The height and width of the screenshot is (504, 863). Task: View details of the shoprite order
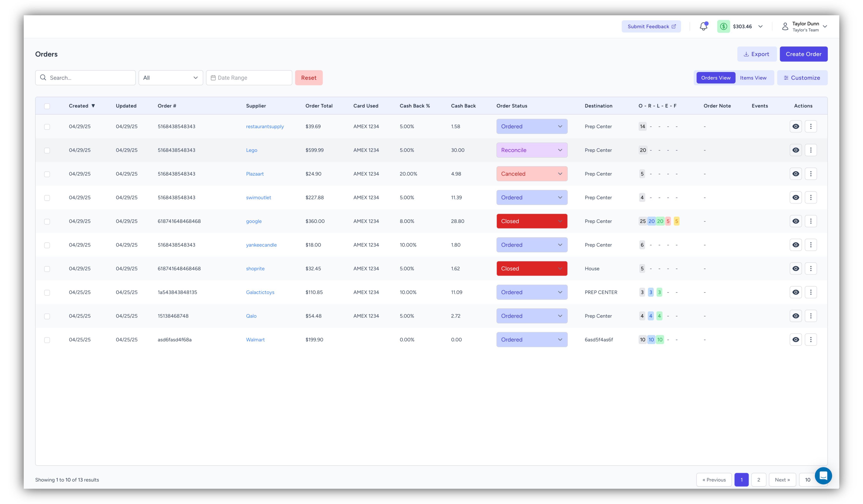[796, 269]
